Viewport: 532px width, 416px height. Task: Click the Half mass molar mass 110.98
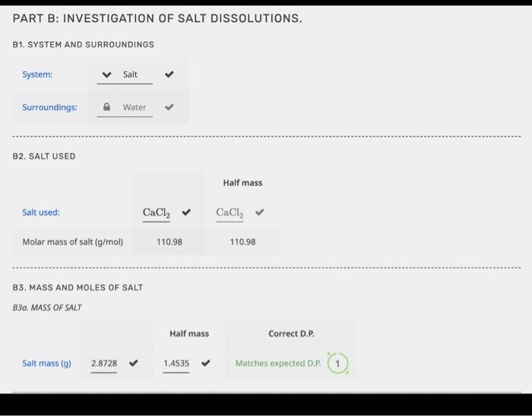242,242
